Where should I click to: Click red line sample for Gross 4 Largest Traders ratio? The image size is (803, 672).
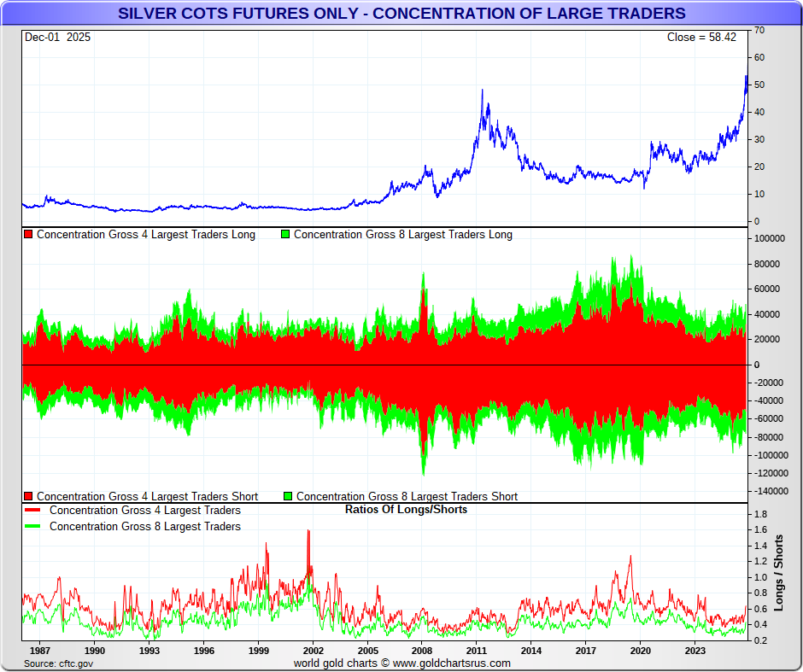(32, 511)
